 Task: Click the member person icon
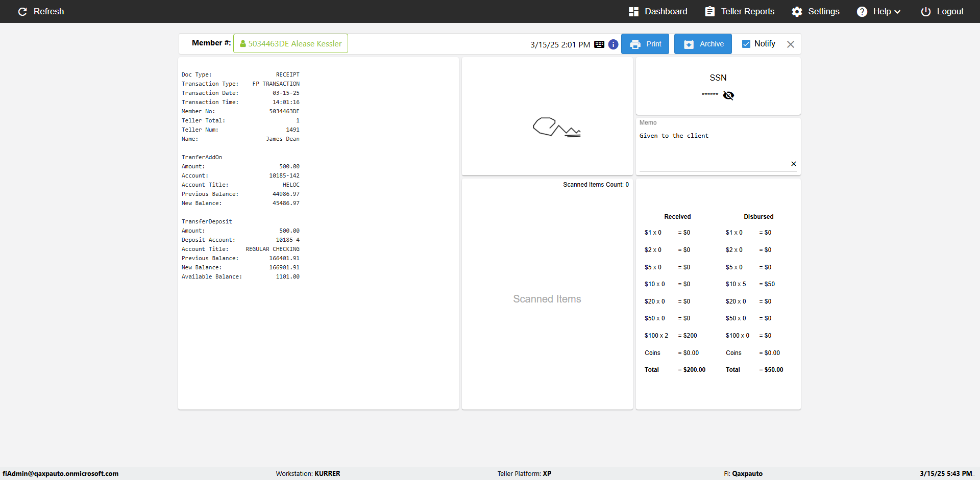point(243,44)
